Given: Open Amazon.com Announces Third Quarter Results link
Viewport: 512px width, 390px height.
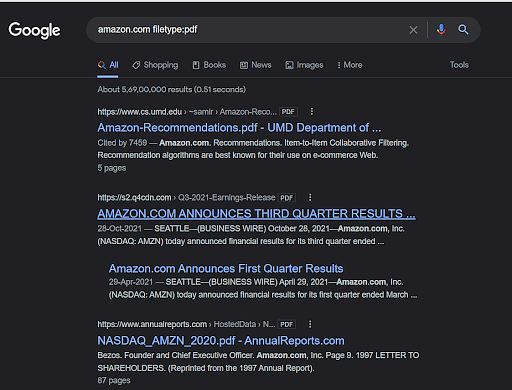Looking at the screenshot, I should pyautogui.click(x=256, y=214).
